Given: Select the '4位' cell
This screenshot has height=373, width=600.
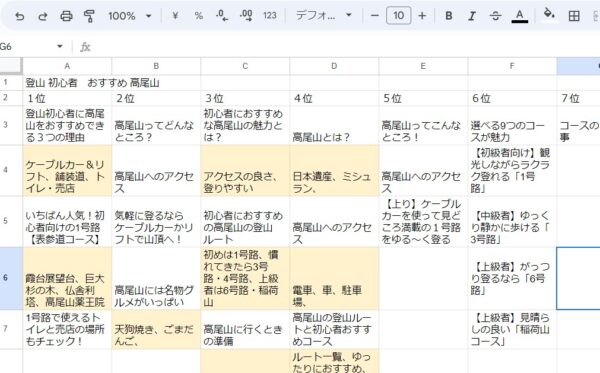Looking at the screenshot, I should pyautogui.click(x=334, y=98).
